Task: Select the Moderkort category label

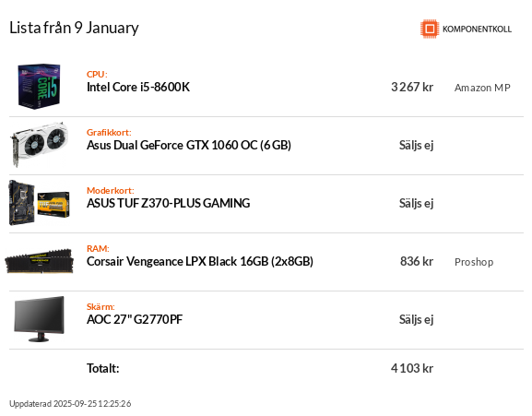Action: click(x=111, y=190)
